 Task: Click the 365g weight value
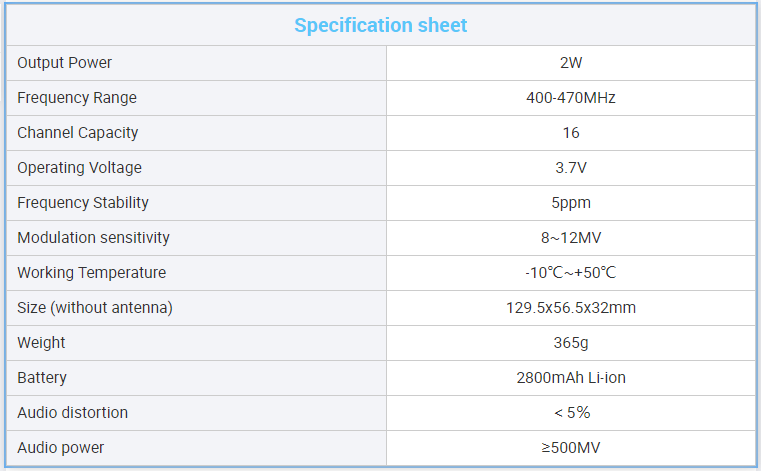pyautogui.click(x=571, y=343)
